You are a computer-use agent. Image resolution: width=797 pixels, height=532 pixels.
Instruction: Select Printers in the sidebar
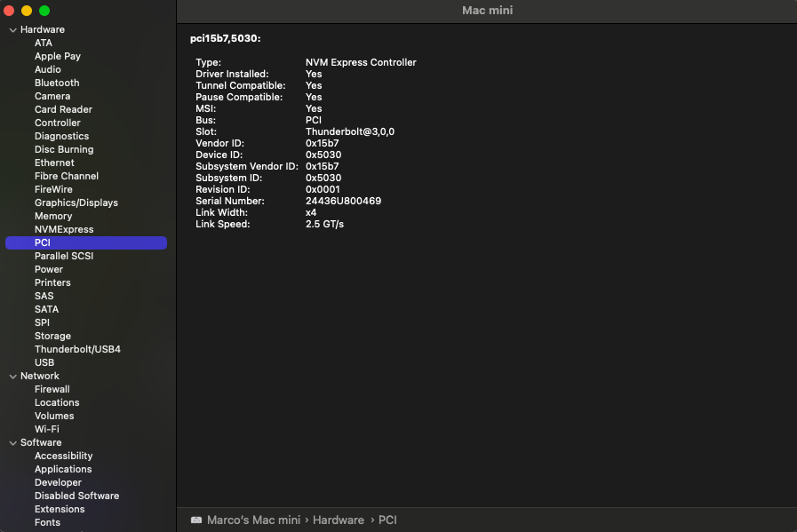(52, 282)
